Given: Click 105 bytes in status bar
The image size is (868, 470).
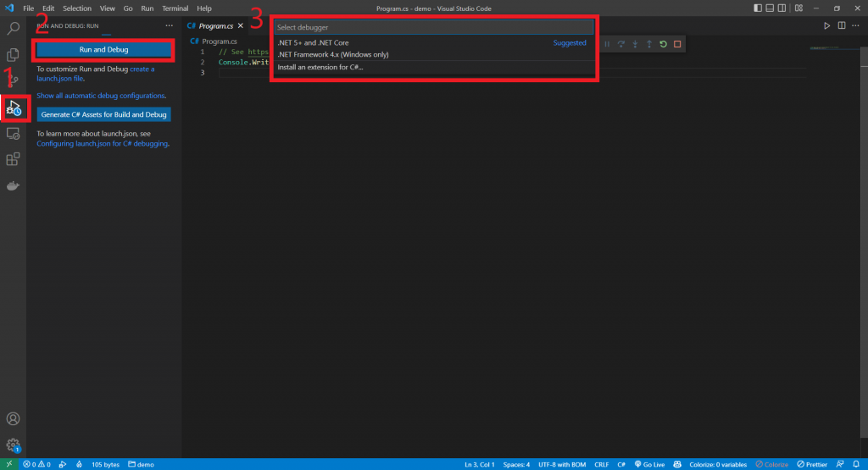Looking at the screenshot, I should [105, 464].
